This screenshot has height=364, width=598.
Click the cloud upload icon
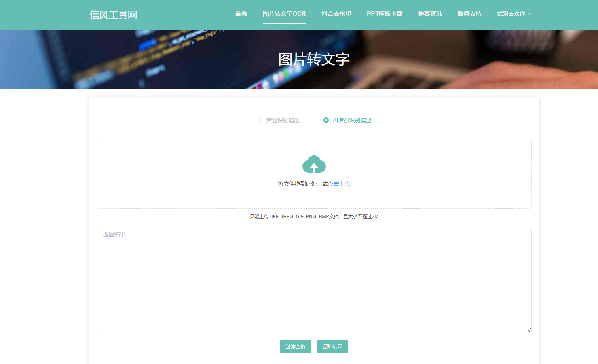(x=314, y=164)
